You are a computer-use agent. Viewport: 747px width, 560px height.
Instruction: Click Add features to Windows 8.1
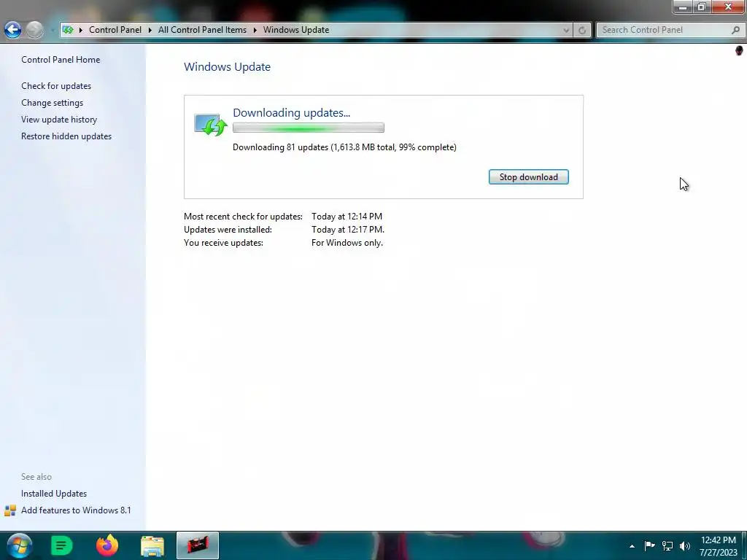click(x=76, y=510)
